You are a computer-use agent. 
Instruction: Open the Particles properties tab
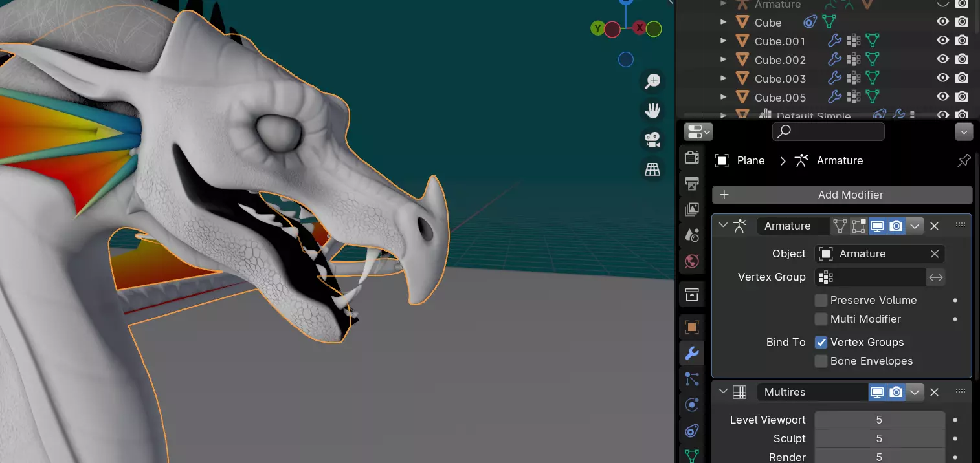pos(692,379)
